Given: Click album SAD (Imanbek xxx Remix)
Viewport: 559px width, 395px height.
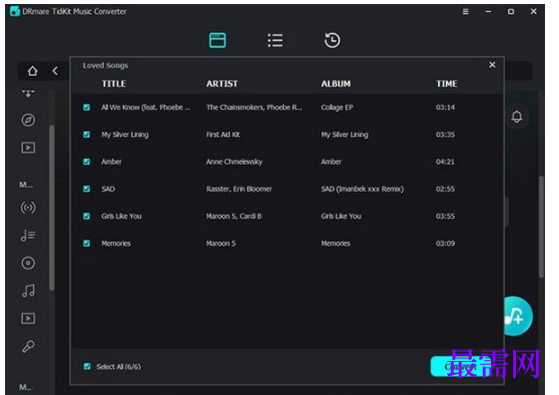Looking at the screenshot, I should [362, 189].
